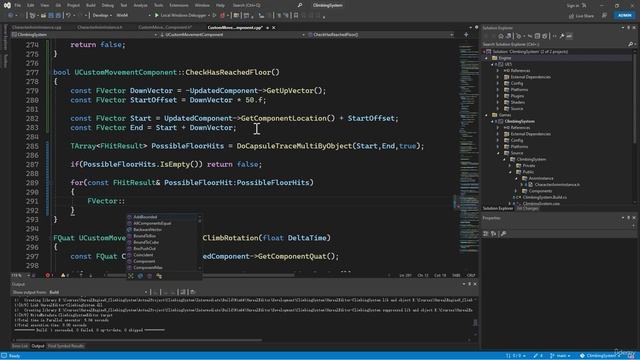Click the warnings triangle in editor status strip

pos(64,276)
